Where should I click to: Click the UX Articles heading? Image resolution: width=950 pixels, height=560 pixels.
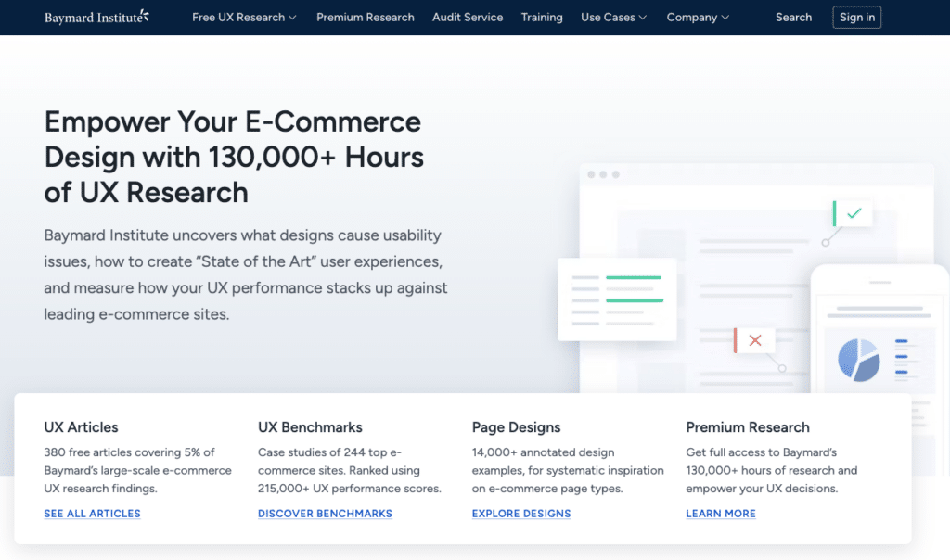(x=82, y=427)
